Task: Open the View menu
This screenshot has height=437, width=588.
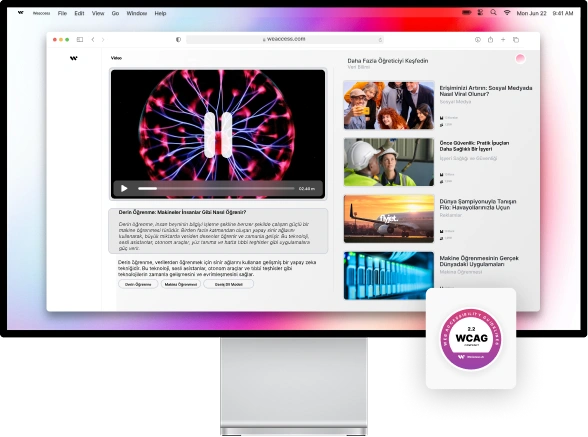Action: (98, 13)
